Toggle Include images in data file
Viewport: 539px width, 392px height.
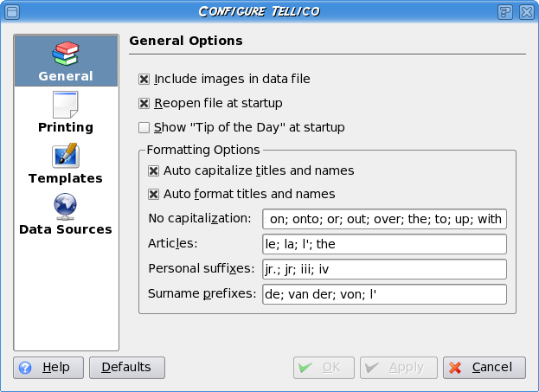144,79
